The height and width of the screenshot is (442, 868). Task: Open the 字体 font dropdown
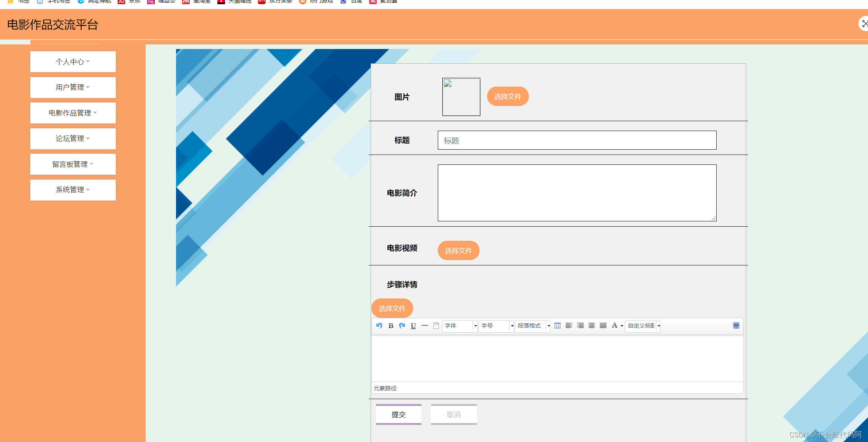459,326
